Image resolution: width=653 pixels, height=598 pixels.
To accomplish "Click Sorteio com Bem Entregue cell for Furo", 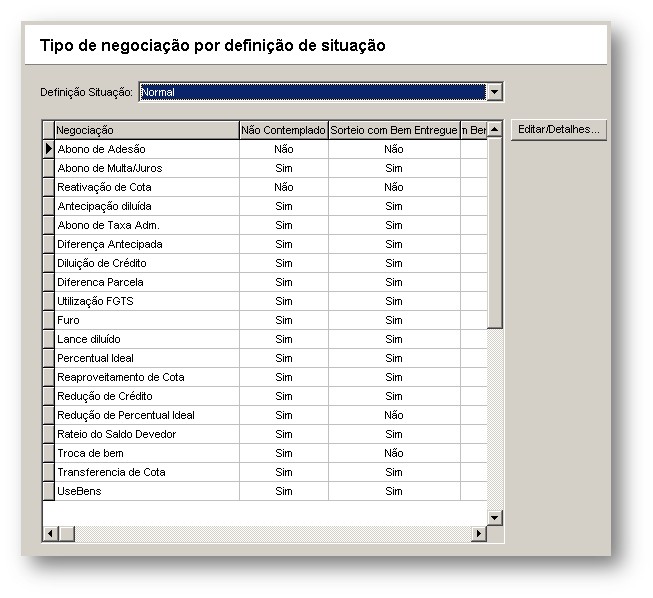I will pos(394,320).
